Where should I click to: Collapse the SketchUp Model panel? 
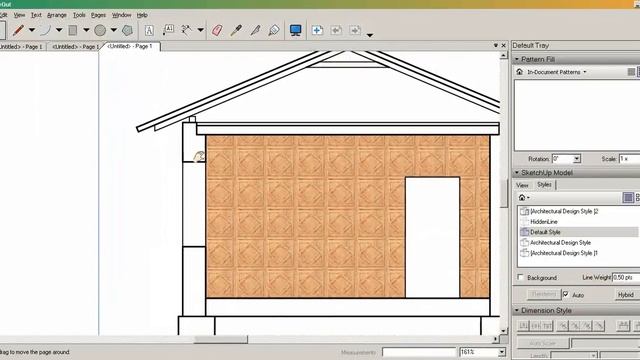[x=517, y=173]
